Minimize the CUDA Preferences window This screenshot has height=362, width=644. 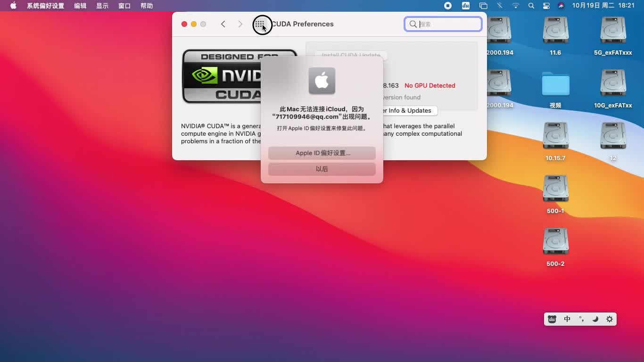(x=194, y=24)
